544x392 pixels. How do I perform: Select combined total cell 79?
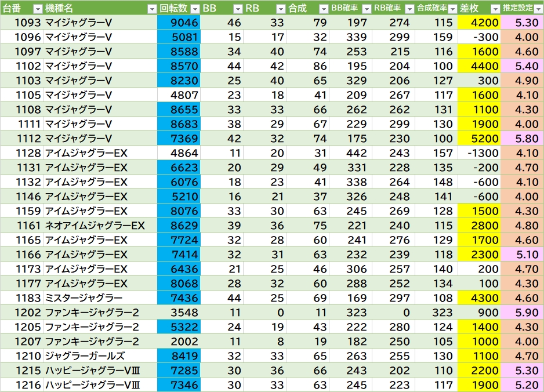(307, 23)
